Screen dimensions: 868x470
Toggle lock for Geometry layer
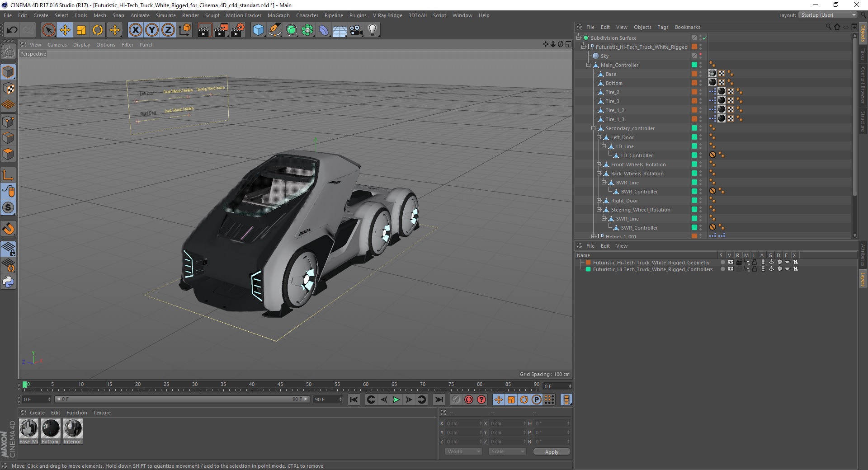coord(754,262)
